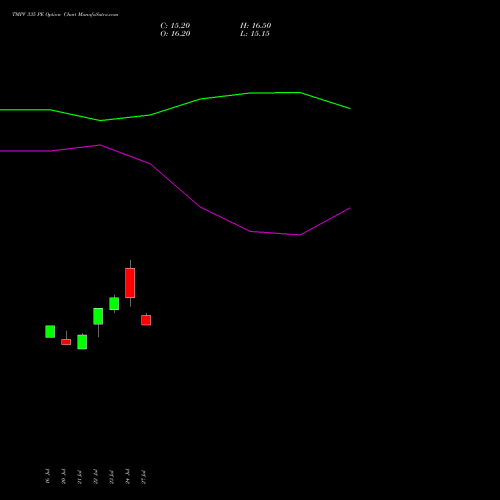500x500 pixels.
Task: Click the green line's dip near the left
Action: [100, 121]
